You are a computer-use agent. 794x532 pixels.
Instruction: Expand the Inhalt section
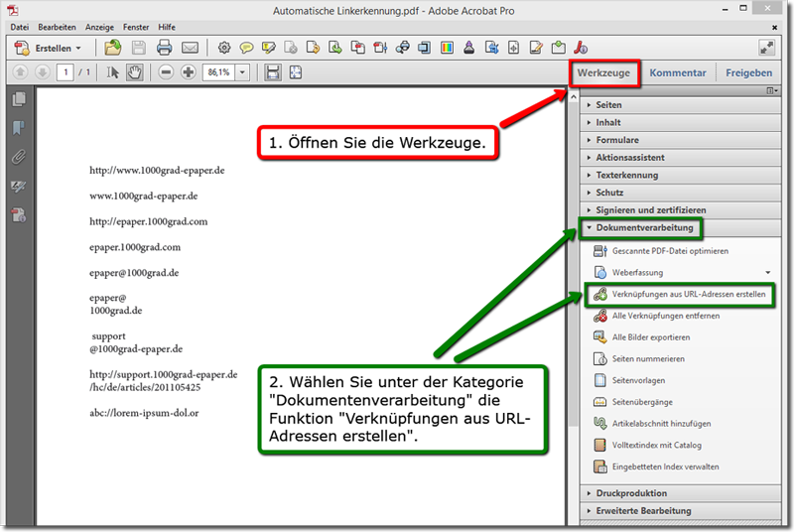pyautogui.click(x=680, y=122)
